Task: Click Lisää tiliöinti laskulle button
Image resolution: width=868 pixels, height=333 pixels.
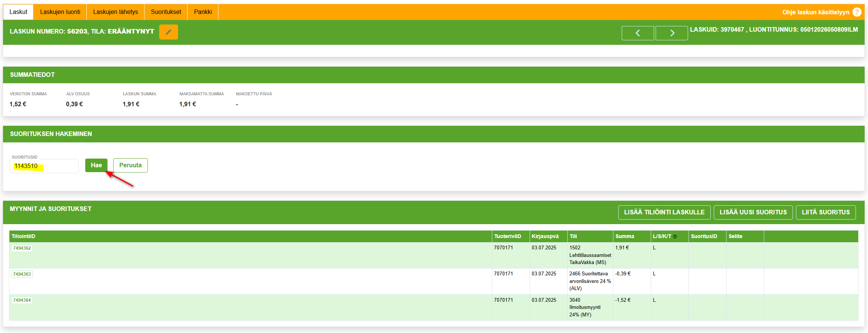Action: (x=664, y=212)
